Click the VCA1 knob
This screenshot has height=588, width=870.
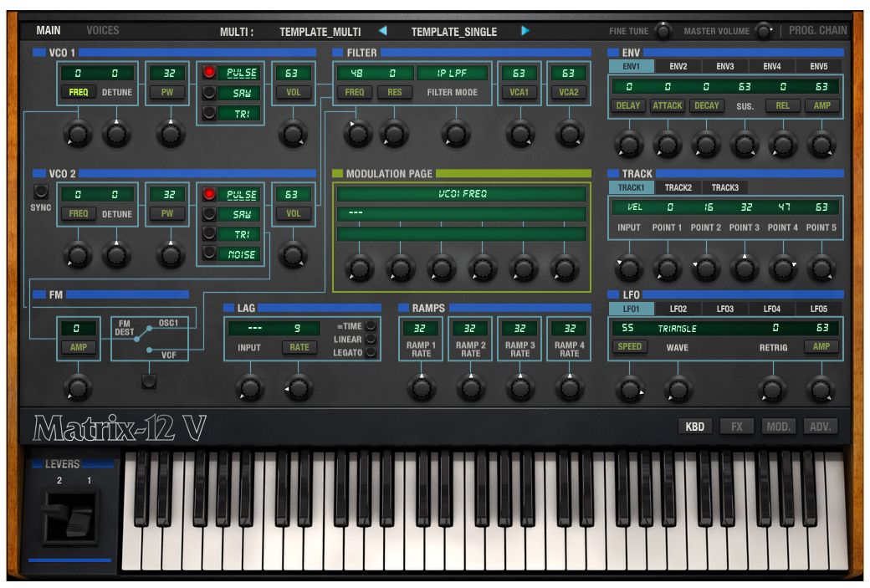[x=519, y=134]
